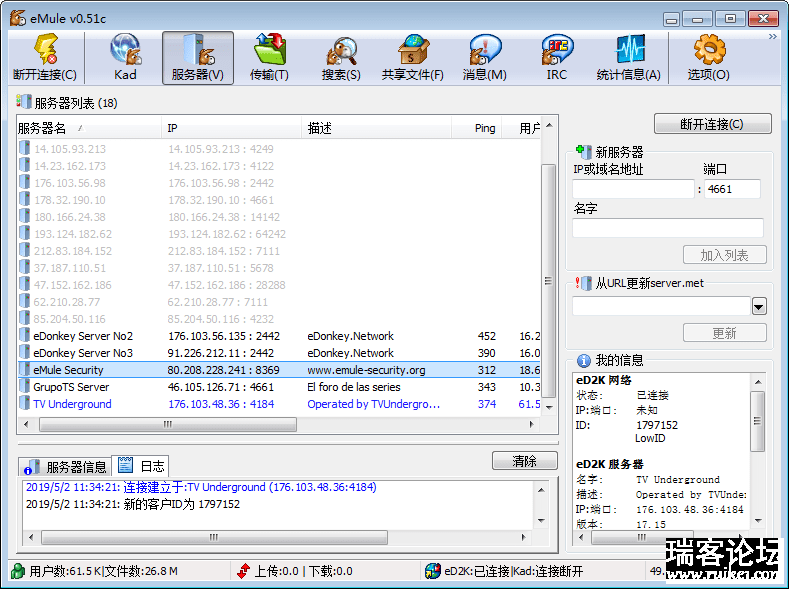Click log panel scroll down arrow

coord(541,521)
